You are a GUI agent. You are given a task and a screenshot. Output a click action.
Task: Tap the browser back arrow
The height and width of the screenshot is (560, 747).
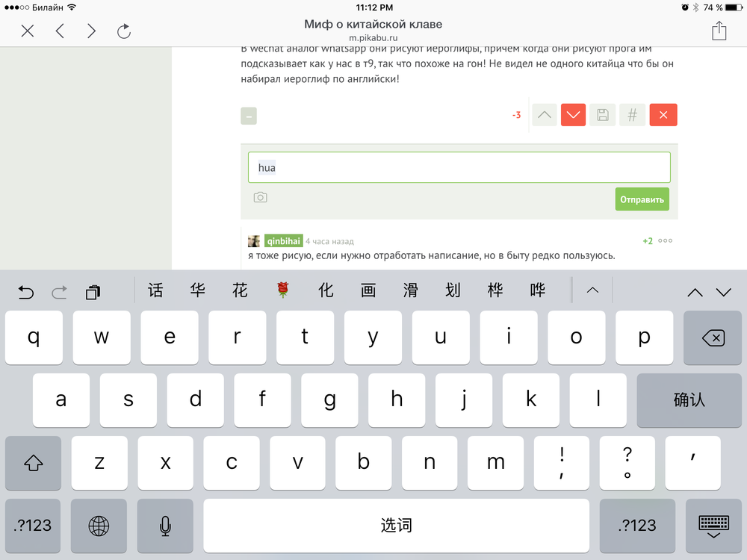pos(60,31)
